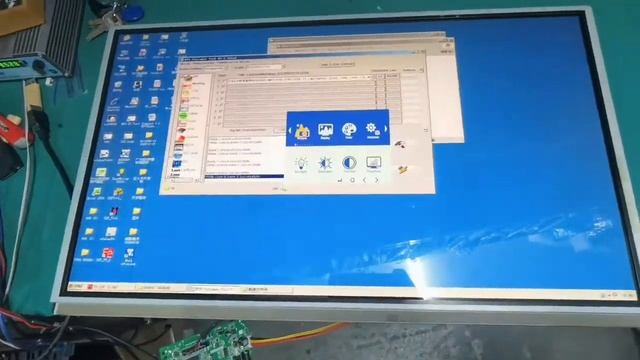Viewport: 640px width, 360px height.
Task: Choose the Color palette icon in OSD menu
Action: [349, 130]
